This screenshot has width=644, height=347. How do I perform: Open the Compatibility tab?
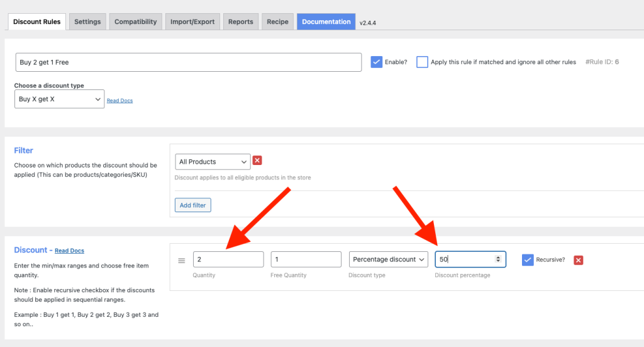[135, 21]
